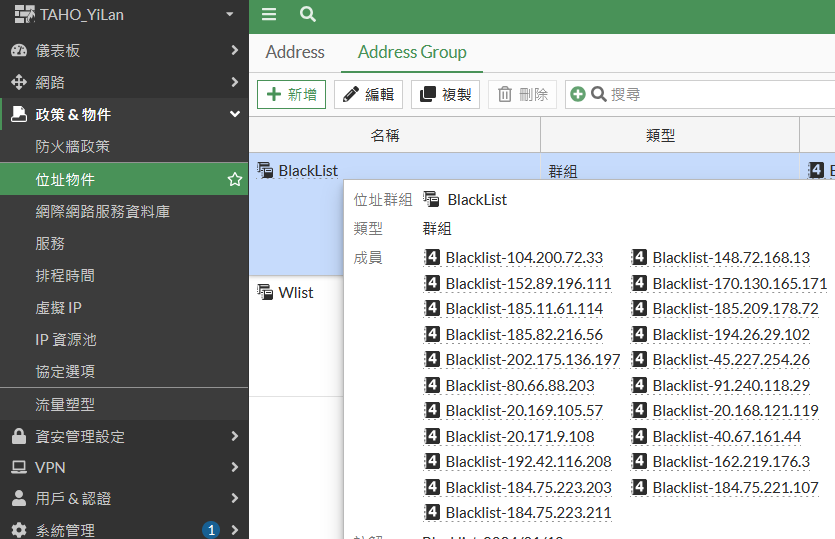This screenshot has height=539, width=835.
Task: Select the Address Group tab
Action: tap(412, 52)
